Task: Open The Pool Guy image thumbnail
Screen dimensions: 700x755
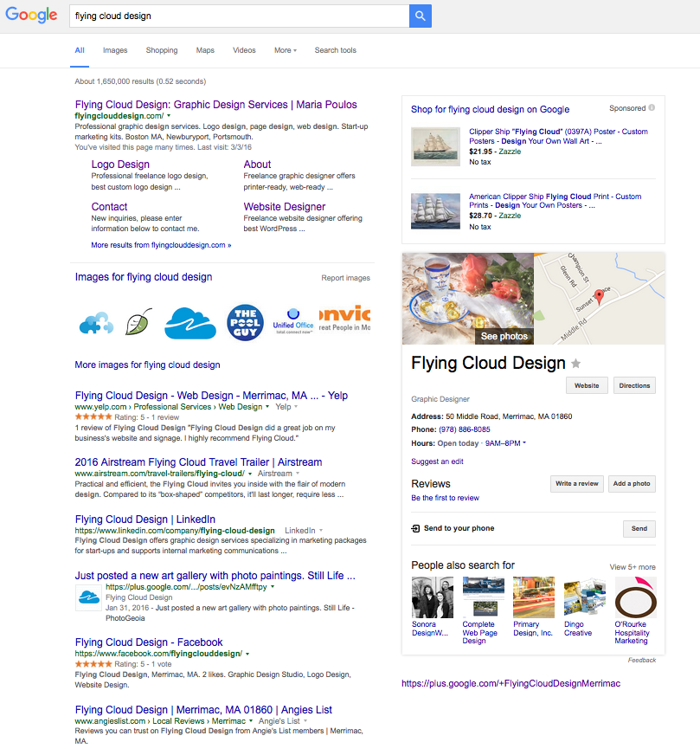Action: coord(245,323)
